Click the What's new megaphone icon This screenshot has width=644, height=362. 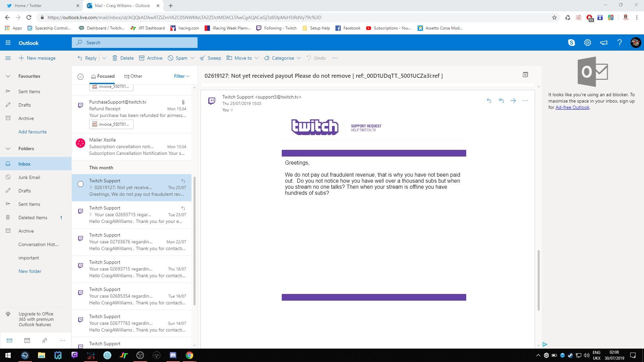(604, 43)
